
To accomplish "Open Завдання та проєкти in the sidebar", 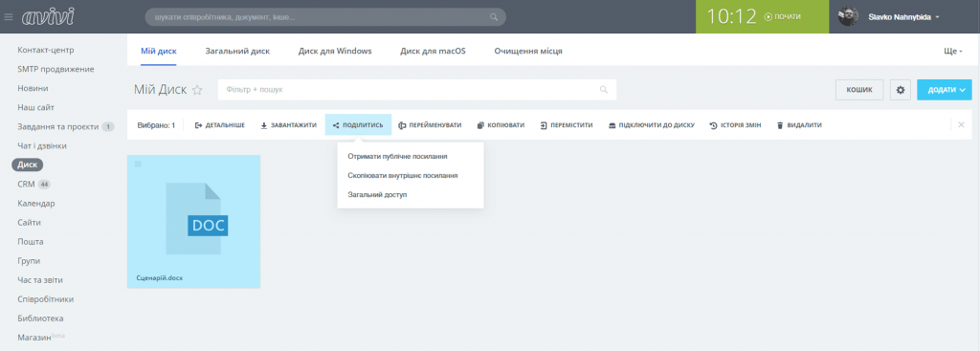I will click(x=58, y=127).
